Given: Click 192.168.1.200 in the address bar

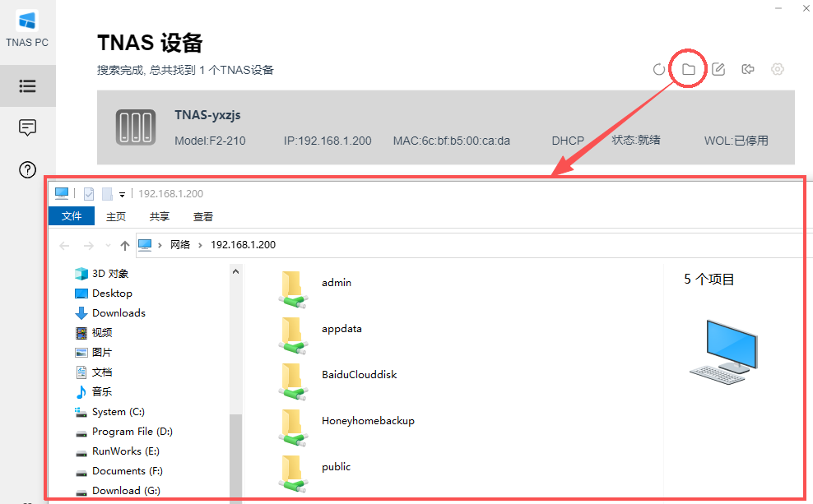Looking at the screenshot, I should [x=244, y=244].
